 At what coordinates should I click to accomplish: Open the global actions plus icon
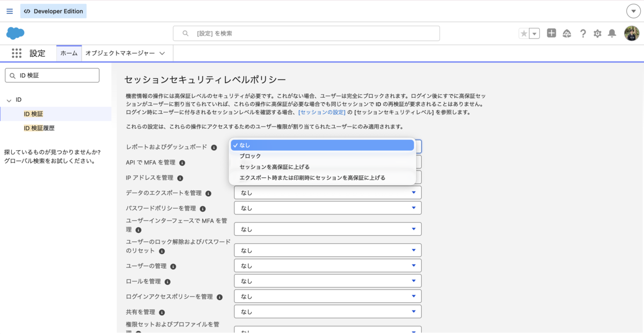[551, 33]
